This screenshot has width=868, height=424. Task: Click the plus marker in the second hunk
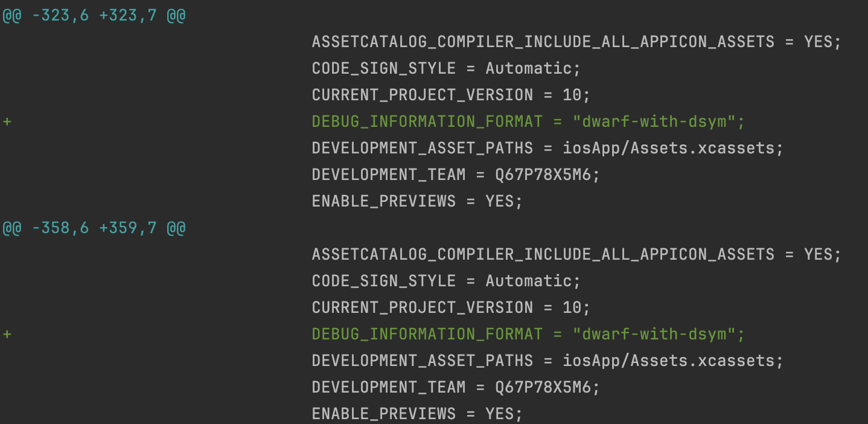pos(7,334)
